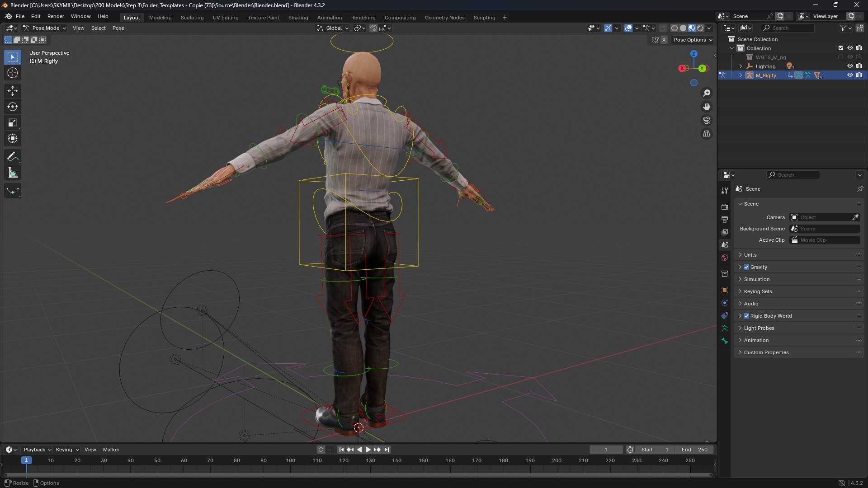Image resolution: width=868 pixels, height=488 pixels.
Task: Open the Render menu
Action: point(56,16)
